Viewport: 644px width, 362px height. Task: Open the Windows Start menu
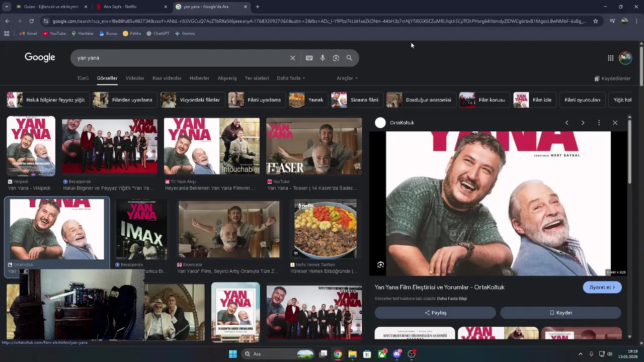coord(233,354)
